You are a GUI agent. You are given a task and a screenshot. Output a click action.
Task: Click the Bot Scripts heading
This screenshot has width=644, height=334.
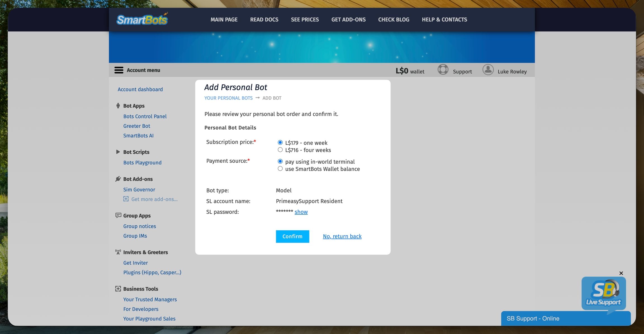136,152
